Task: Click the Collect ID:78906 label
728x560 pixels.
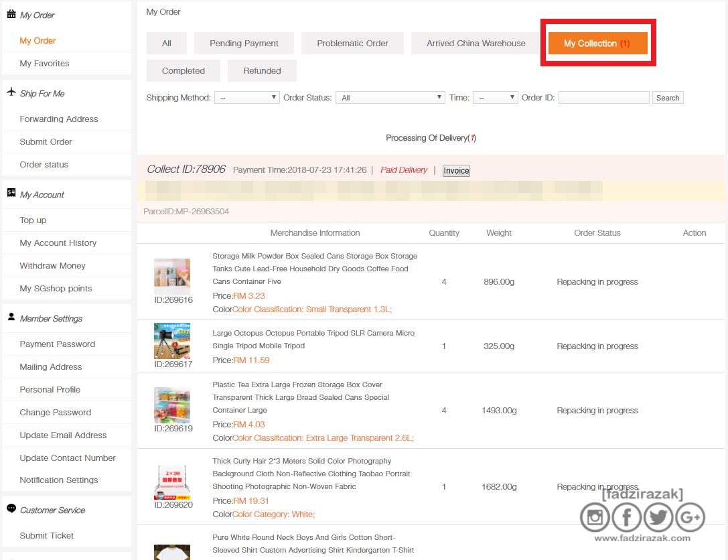Action: (x=186, y=169)
